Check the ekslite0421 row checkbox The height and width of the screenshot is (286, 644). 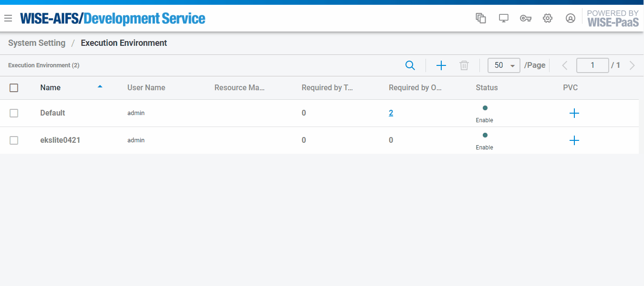14,140
